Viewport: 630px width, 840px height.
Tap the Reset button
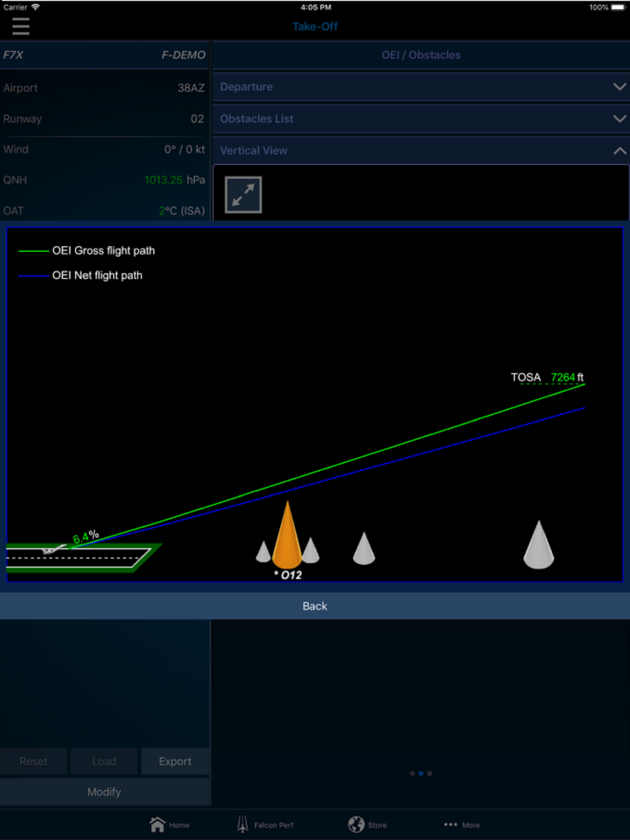tap(34, 761)
